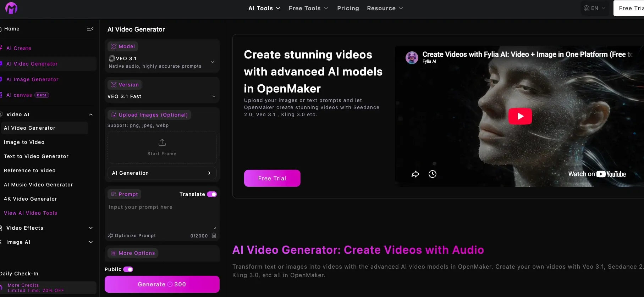Open the Model dropdown showing VEO 3.1

tap(162, 62)
